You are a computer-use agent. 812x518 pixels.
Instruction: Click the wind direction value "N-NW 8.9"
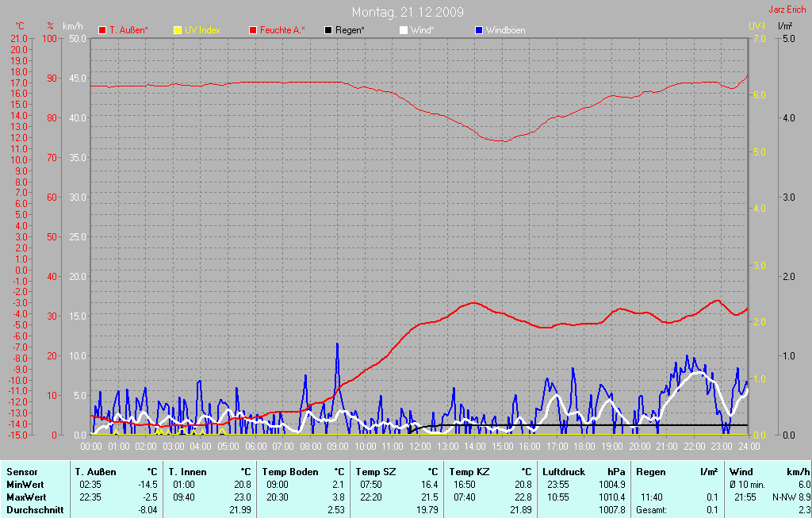pyautogui.click(x=791, y=497)
